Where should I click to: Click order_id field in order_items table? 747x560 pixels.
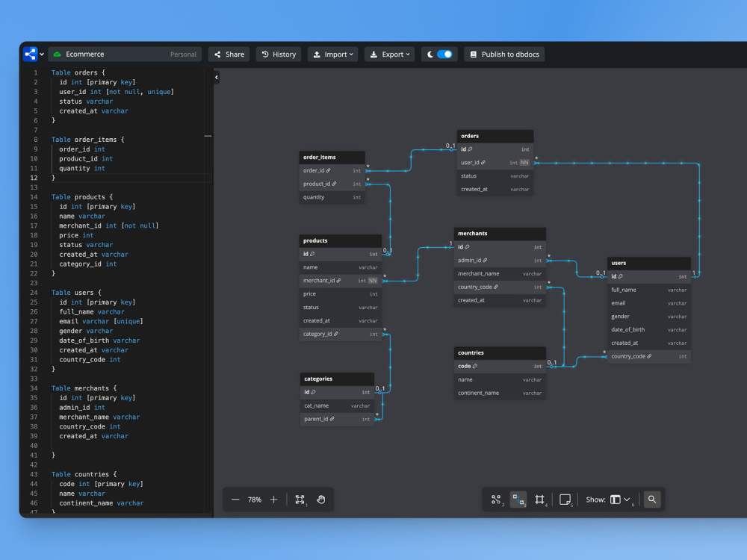332,170
